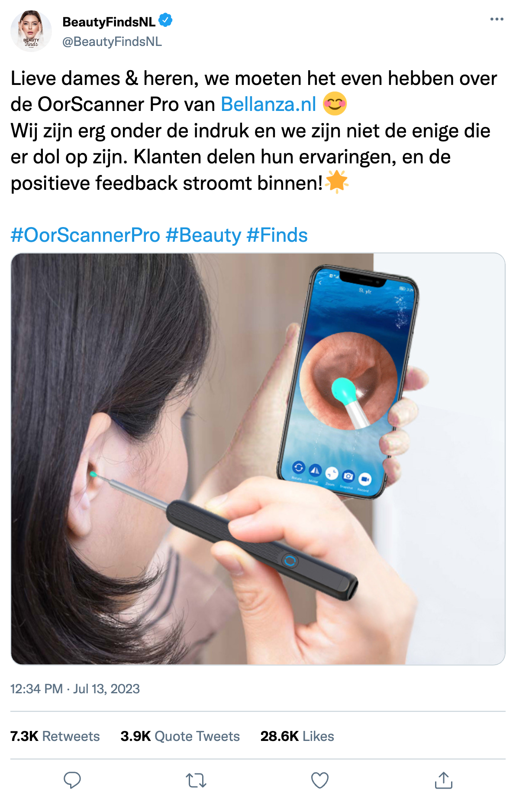Like the tweet with the heart icon
Screen dimensions: 516x812
[x=320, y=780]
